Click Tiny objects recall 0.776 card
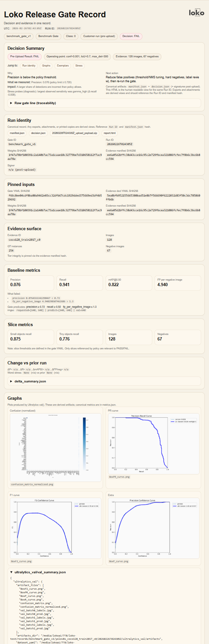The height and width of the screenshot is (644, 209). [x=80, y=337]
